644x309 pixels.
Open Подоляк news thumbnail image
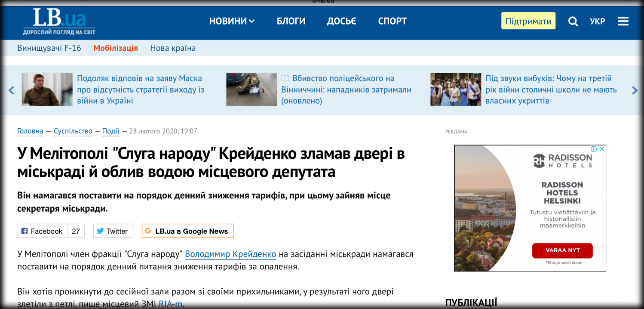point(47,90)
